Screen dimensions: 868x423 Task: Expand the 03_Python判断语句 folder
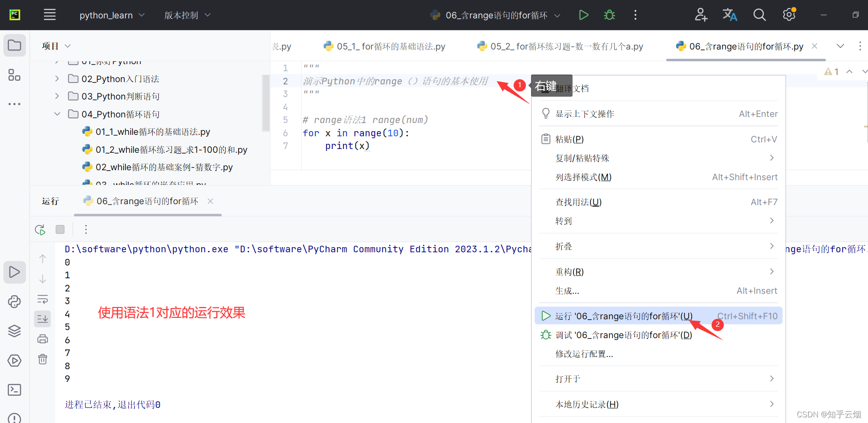tap(57, 96)
